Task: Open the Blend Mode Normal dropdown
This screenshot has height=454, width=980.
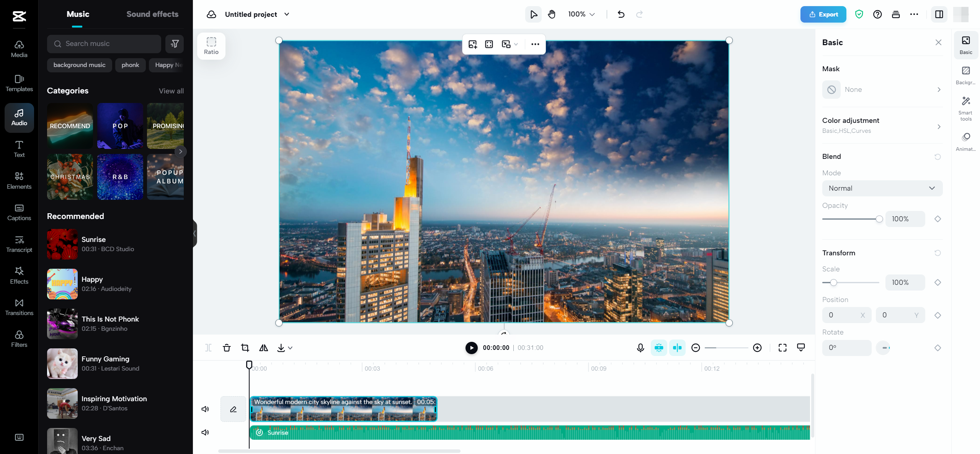Action: coord(882,188)
